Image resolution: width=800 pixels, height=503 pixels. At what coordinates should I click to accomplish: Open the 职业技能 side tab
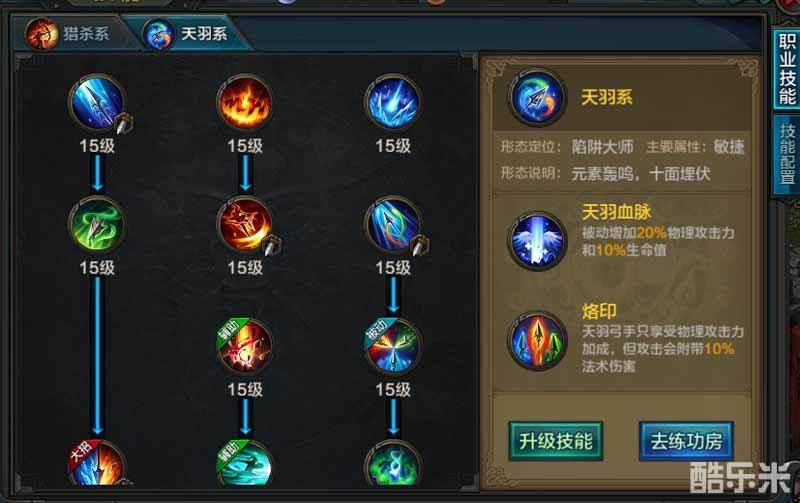tap(787, 69)
